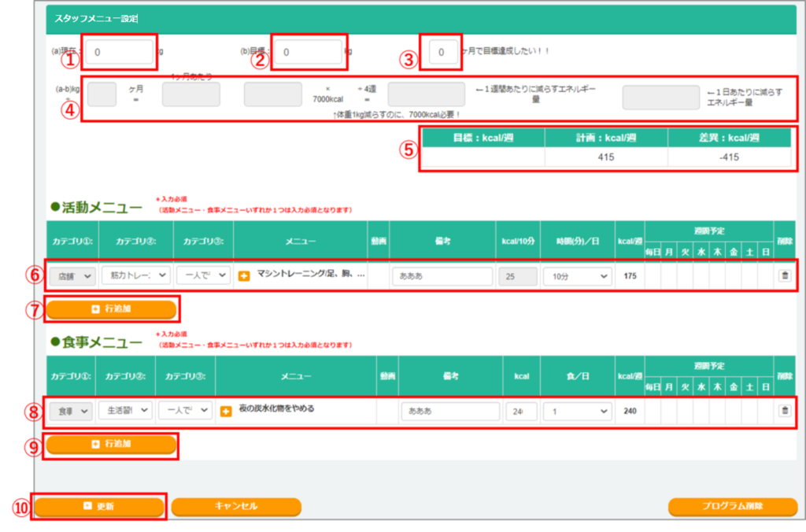Open meal row 食/日 dropdown showing 1
Image resolution: width=806 pixels, height=532 pixels.
577,411
